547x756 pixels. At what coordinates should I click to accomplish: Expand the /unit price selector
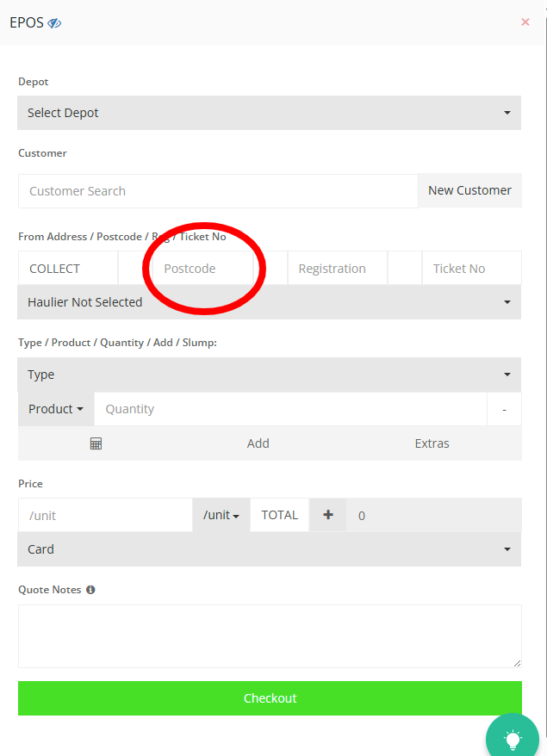[221, 515]
